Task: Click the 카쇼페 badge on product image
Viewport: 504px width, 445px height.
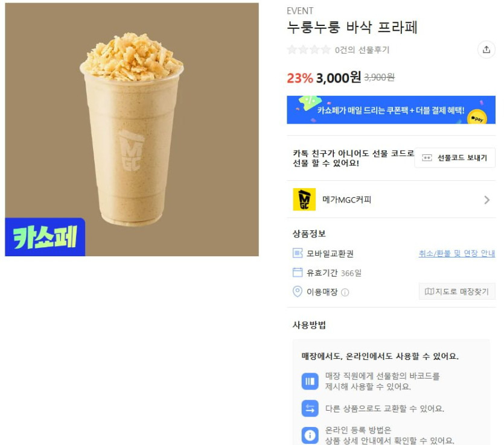Action: click(x=45, y=237)
